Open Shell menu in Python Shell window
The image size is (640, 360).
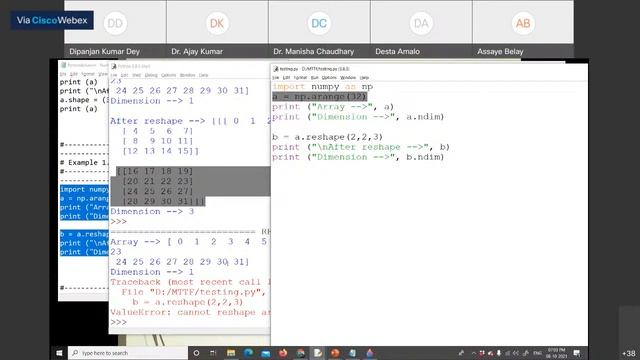(x=137, y=75)
